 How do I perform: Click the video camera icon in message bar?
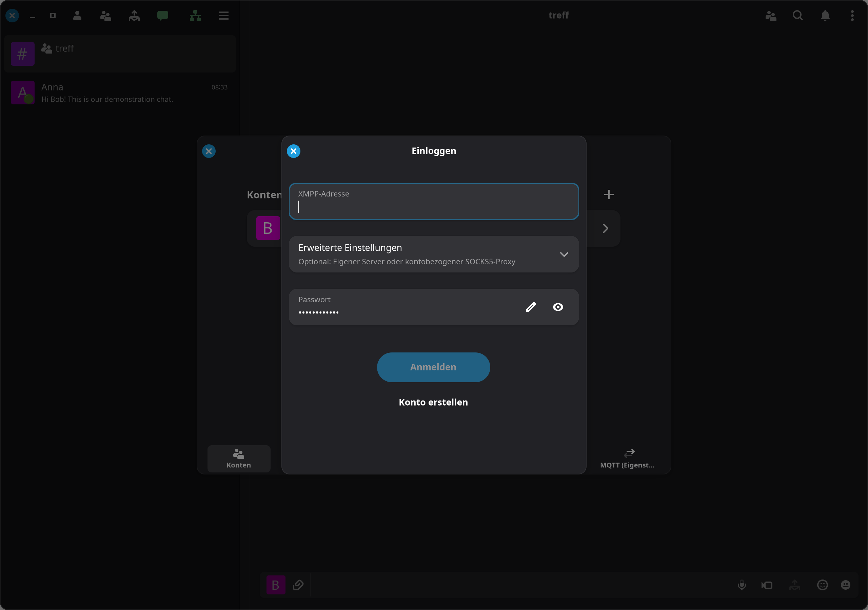coord(767,585)
